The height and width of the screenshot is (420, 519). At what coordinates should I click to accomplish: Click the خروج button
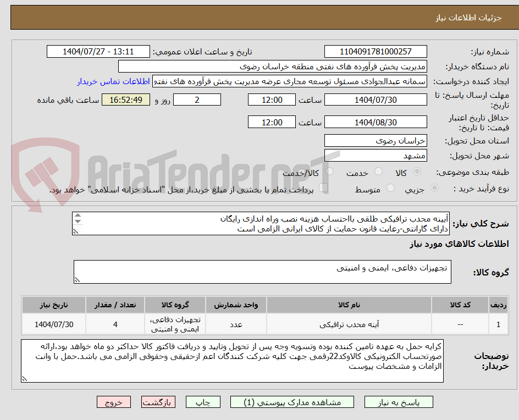114,402
